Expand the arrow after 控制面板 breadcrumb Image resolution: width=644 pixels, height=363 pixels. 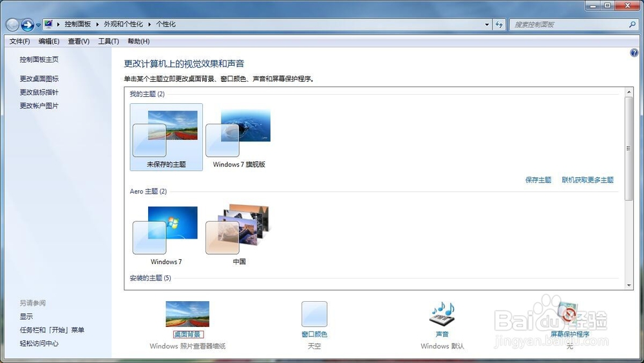click(97, 25)
